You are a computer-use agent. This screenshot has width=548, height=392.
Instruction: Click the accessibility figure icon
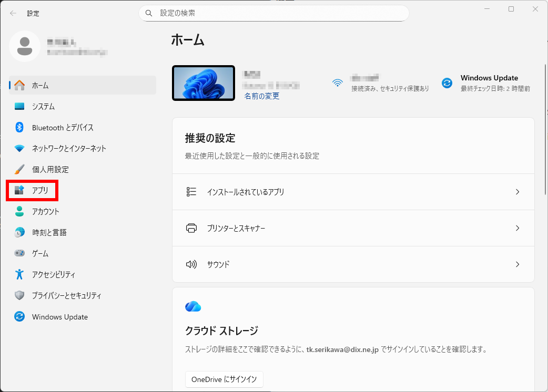point(19,274)
